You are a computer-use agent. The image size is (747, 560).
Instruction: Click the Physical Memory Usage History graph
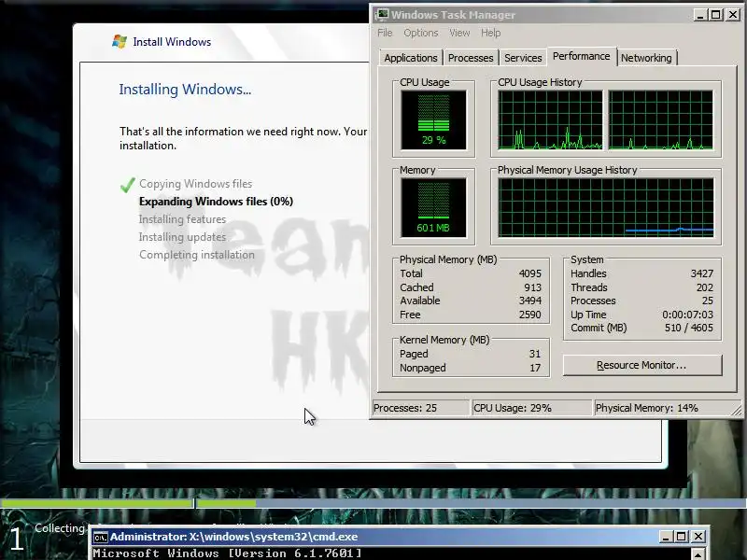coord(606,207)
